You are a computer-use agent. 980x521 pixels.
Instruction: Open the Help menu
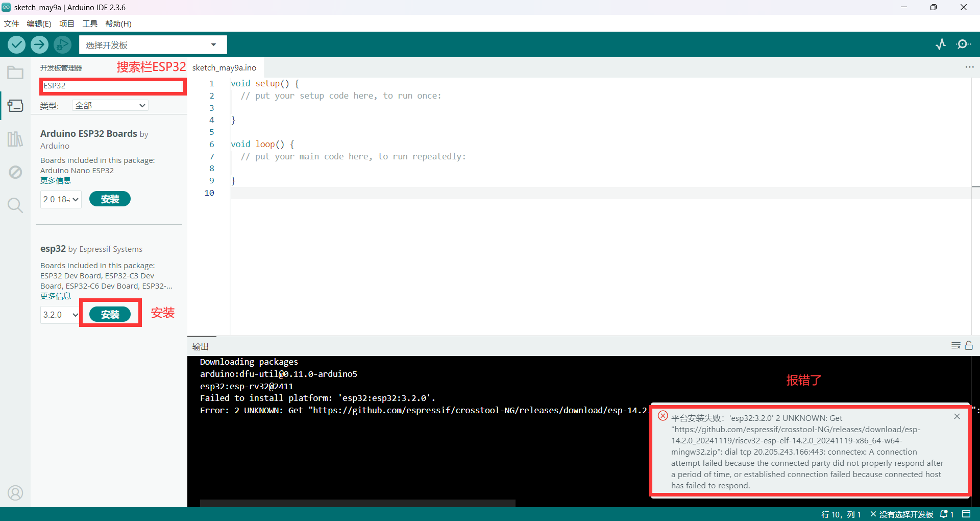118,23
